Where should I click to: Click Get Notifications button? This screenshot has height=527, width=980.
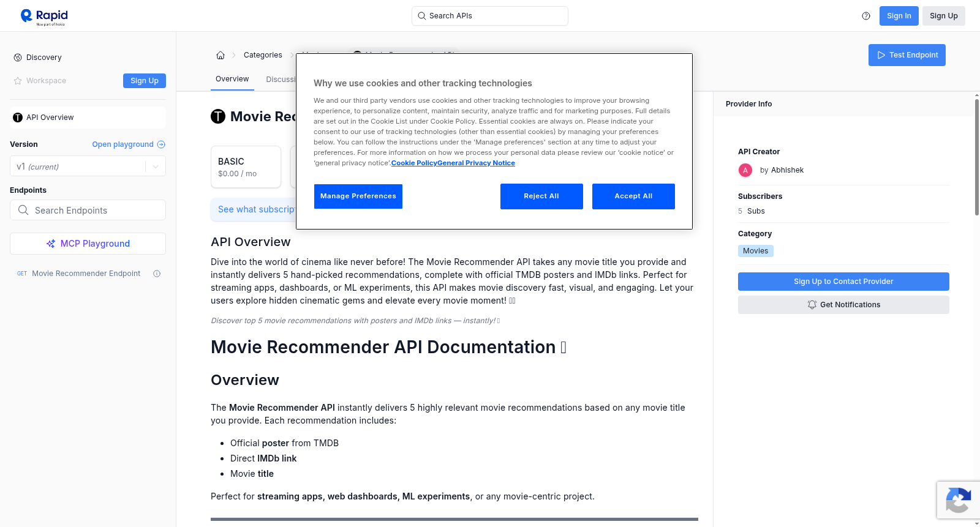click(843, 305)
